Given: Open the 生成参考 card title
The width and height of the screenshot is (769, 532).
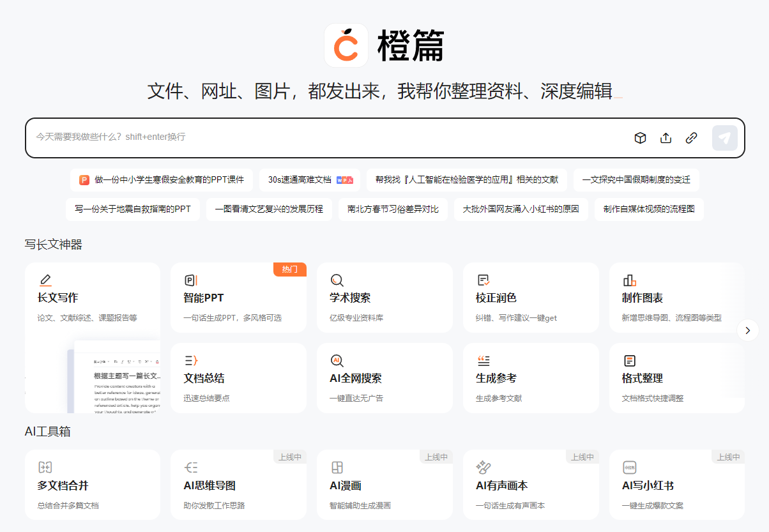Looking at the screenshot, I should pyautogui.click(x=496, y=379).
